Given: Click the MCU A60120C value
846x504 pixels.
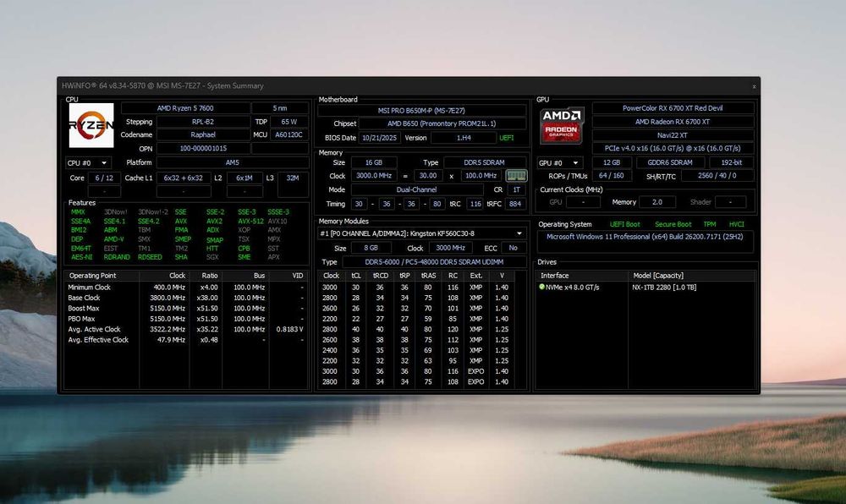Looking at the screenshot, I should 289,134.
